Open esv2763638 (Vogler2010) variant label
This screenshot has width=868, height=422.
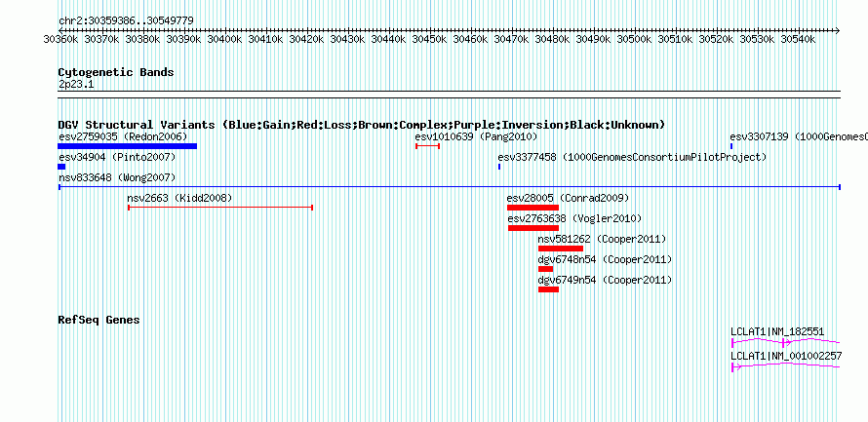point(574,219)
